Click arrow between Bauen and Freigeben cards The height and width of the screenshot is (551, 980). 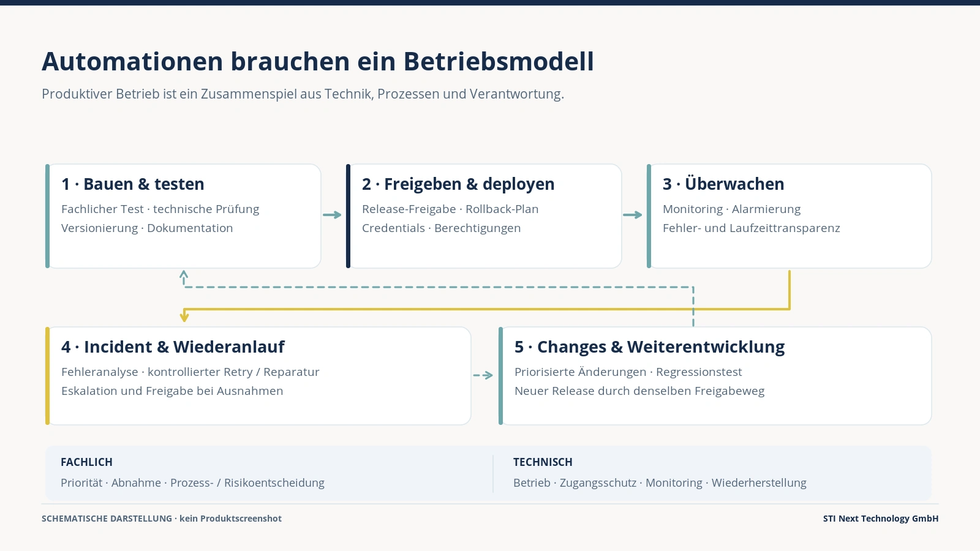[333, 215]
